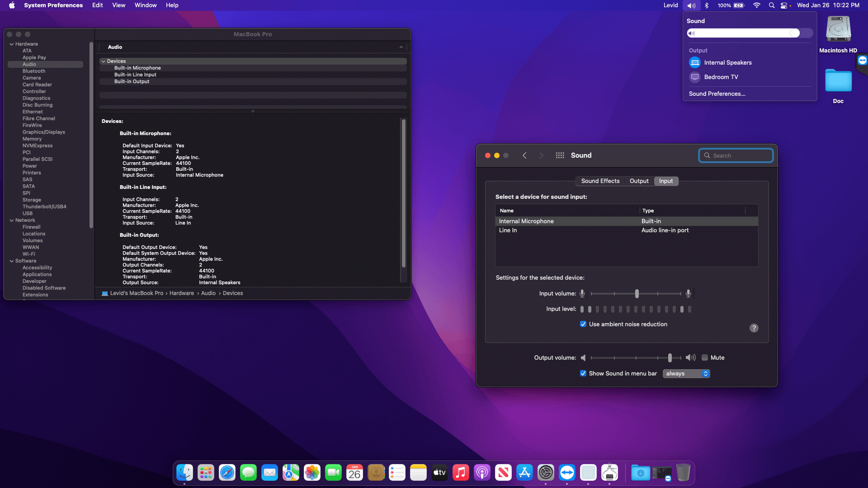
Task: Open App Store in the Dock
Action: [x=524, y=473]
